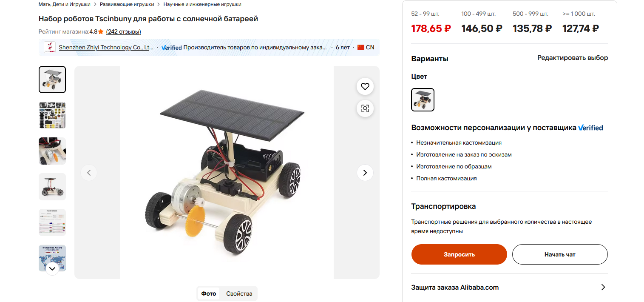Viewport: 644px width, 302px height.
Task: Click the Verified supplier badge
Action: 172,48
